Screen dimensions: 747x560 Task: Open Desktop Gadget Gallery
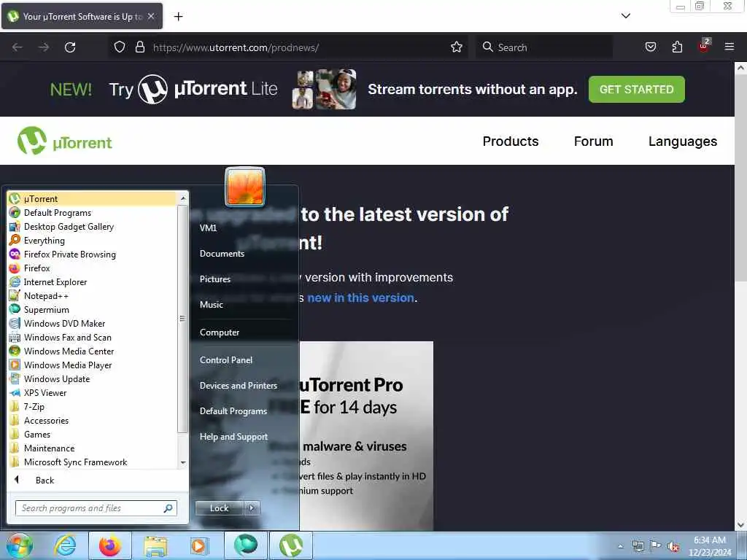(93, 226)
